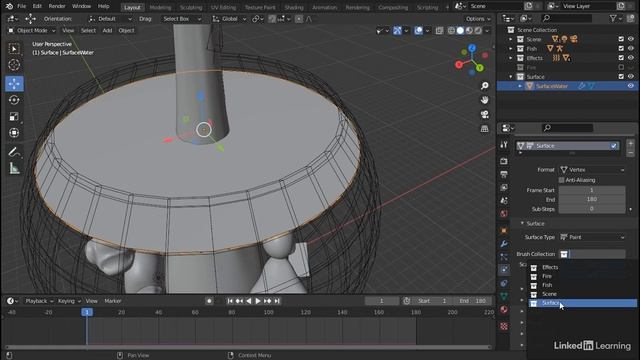Click the Sub-Steps value field
The height and width of the screenshot is (360, 640).
[x=592, y=209]
